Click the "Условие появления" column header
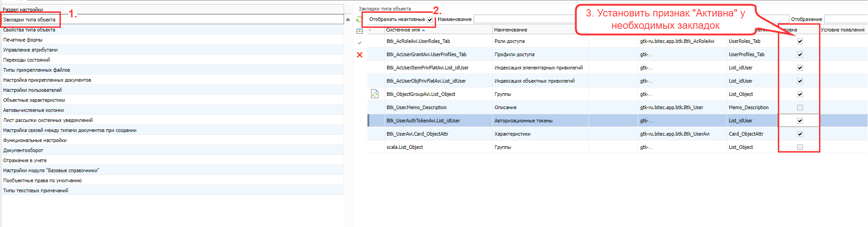Image resolution: width=868 pixels, height=227 pixels. pyautogui.click(x=842, y=30)
